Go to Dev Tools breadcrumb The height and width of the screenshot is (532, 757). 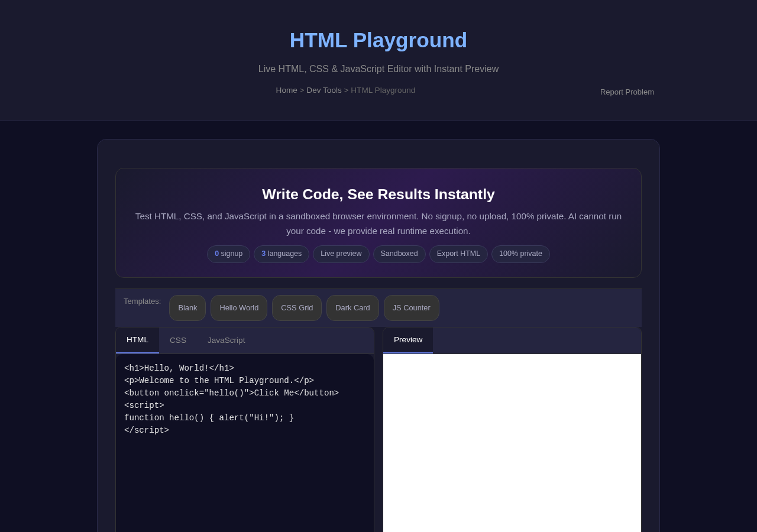pos(324,90)
